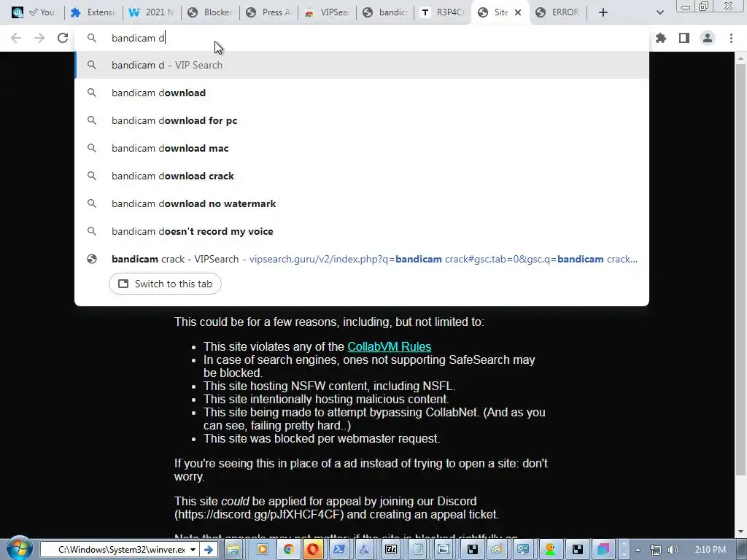Open the Opera browser taskbar icon
Viewport: 747px width, 560px height.
(x=313, y=550)
